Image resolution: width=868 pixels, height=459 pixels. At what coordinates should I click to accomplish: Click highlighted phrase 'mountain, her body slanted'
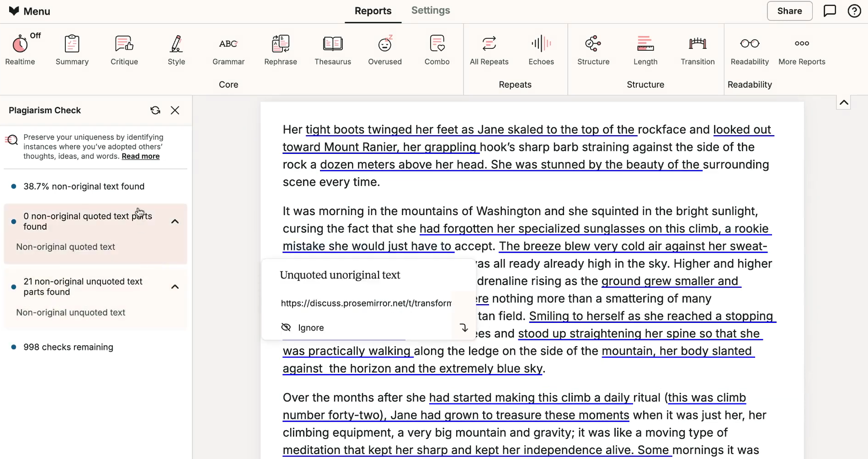click(677, 351)
